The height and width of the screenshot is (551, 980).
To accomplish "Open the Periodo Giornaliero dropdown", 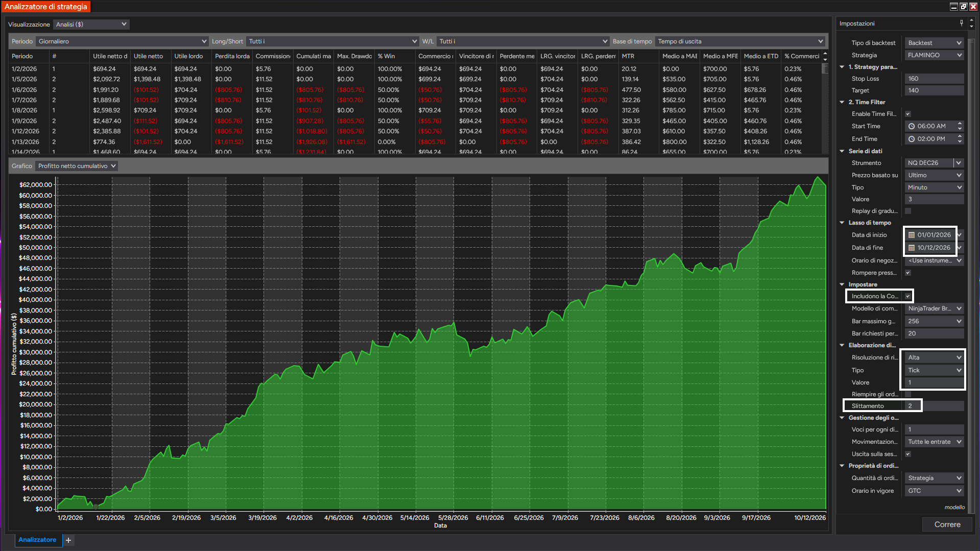I will pyautogui.click(x=122, y=41).
